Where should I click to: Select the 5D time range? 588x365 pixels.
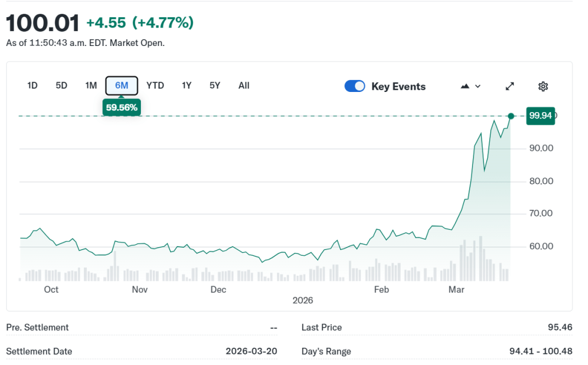tap(62, 86)
